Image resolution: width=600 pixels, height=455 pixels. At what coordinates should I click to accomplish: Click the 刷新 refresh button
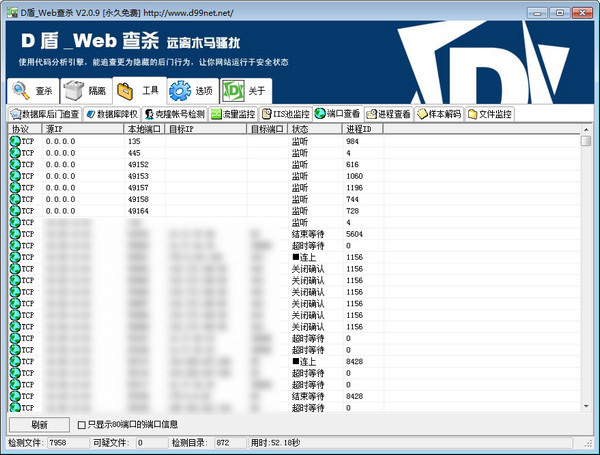39,425
